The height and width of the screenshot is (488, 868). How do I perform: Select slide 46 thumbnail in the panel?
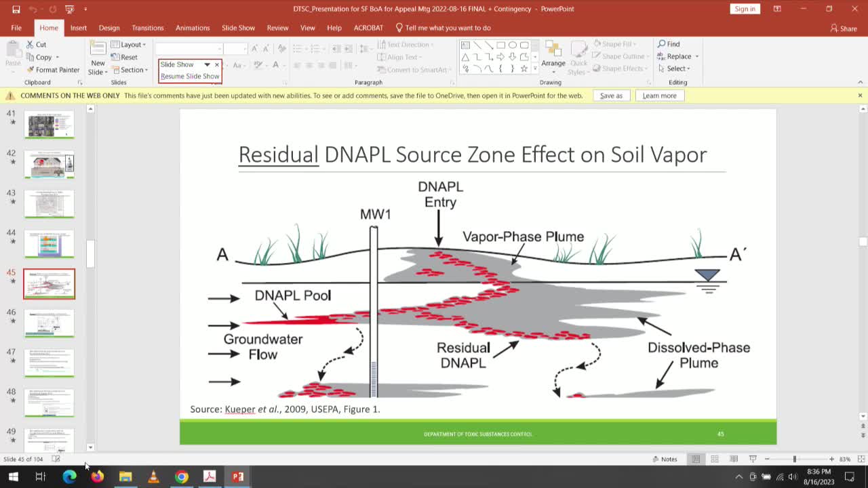(x=49, y=323)
